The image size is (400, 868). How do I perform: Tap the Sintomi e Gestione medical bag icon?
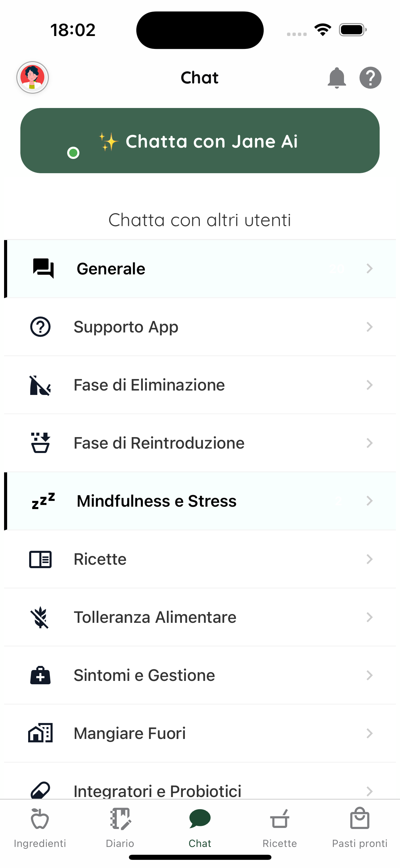40,675
